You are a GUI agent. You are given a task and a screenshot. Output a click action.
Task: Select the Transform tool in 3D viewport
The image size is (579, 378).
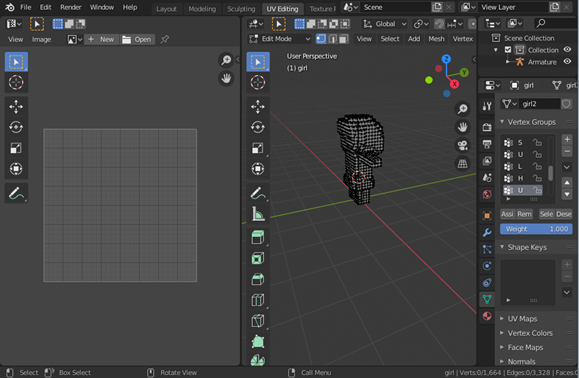coord(258,169)
